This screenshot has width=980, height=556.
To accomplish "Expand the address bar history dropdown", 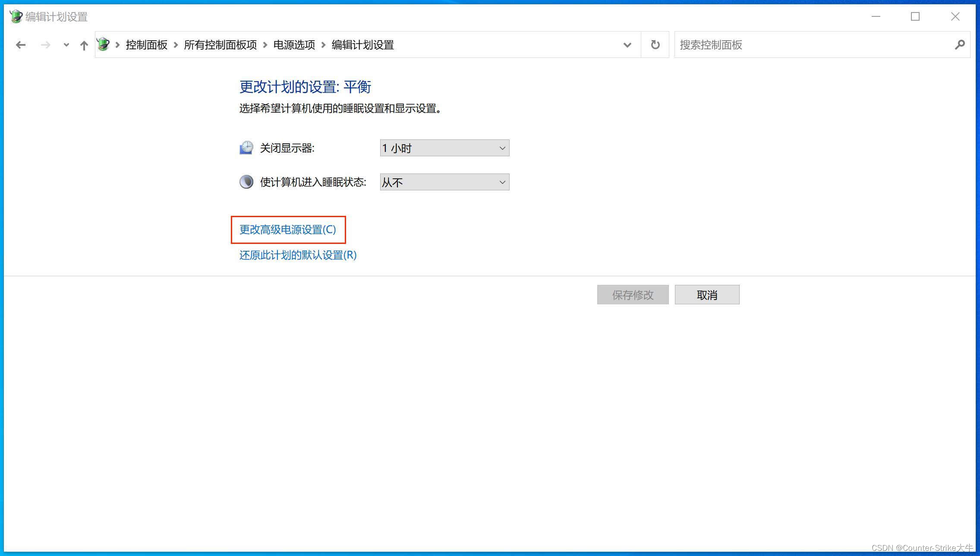I will tap(627, 45).
